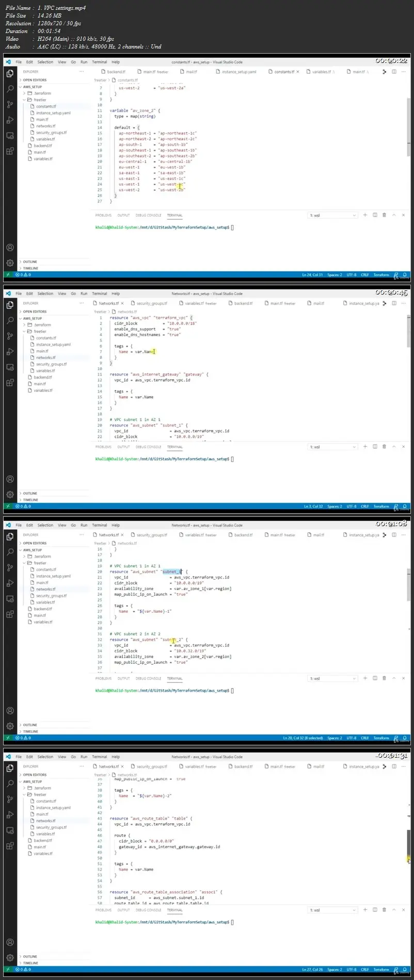This screenshot has width=414, height=980.
Task: Open Extensions view in the 00:00:22 frame
Action: [10, 151]
